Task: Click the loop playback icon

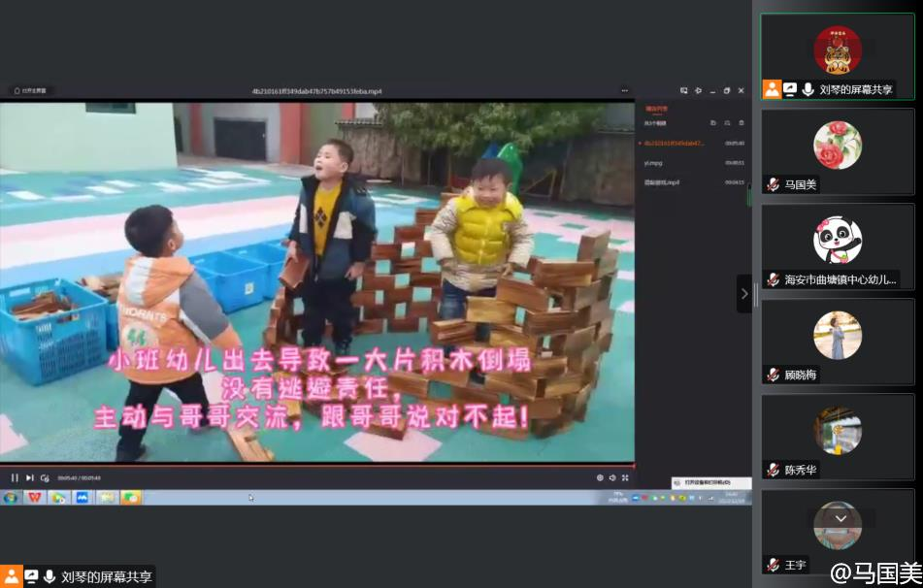Action: tap(45, 477)
